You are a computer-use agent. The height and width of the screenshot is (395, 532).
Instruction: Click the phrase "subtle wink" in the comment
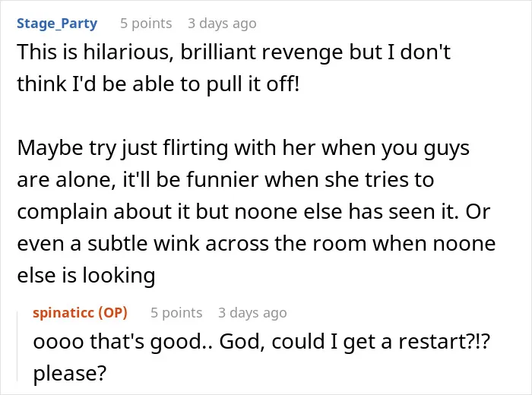(x=143, y=243)
